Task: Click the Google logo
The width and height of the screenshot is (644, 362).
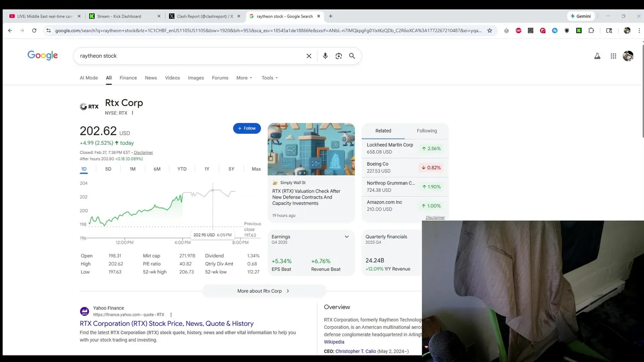Action: coord(43,55)
